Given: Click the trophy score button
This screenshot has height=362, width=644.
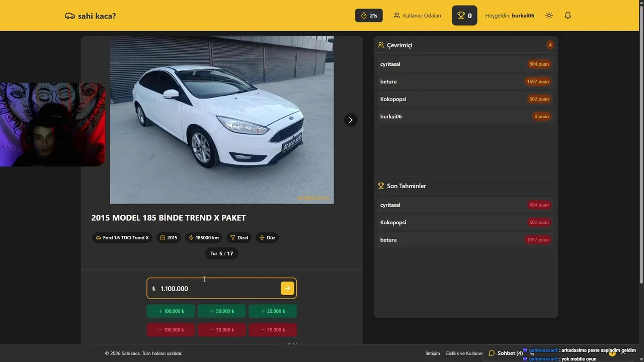Looking at the screenshot, I should click(x=464, y=16).
